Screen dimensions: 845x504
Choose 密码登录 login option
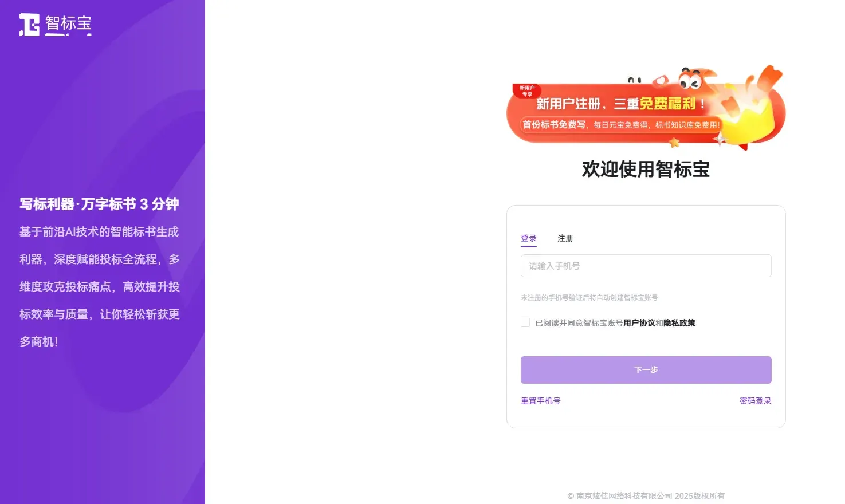tap(755, 401)
